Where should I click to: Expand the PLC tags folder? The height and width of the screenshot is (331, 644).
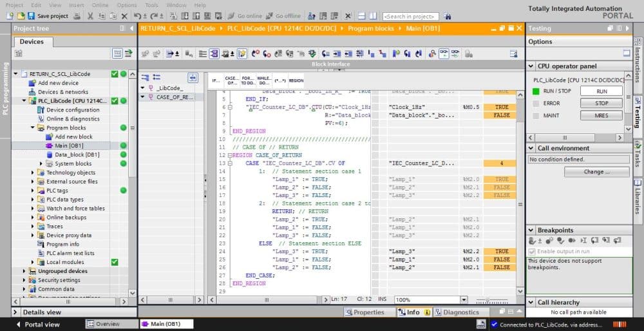click(x=33, y=191)
